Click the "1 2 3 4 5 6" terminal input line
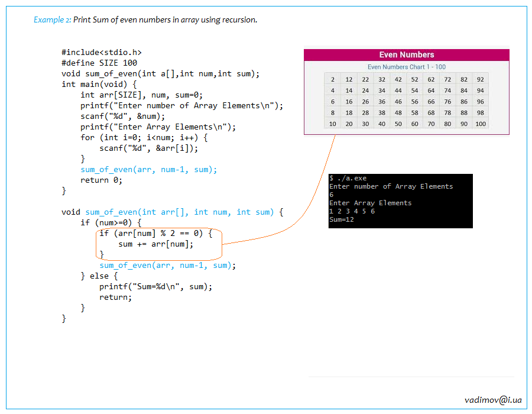Viewport: 532px width, 414px height. pos(352,211)
